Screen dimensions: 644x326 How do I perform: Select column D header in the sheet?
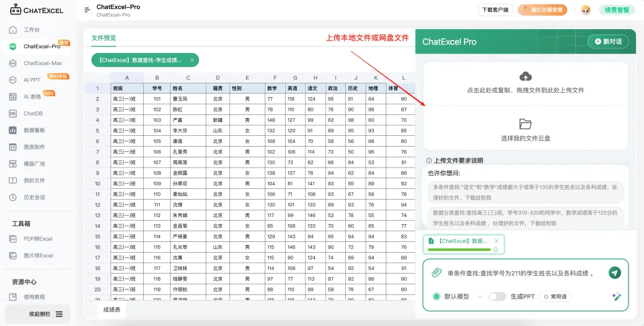click(218, 77)
